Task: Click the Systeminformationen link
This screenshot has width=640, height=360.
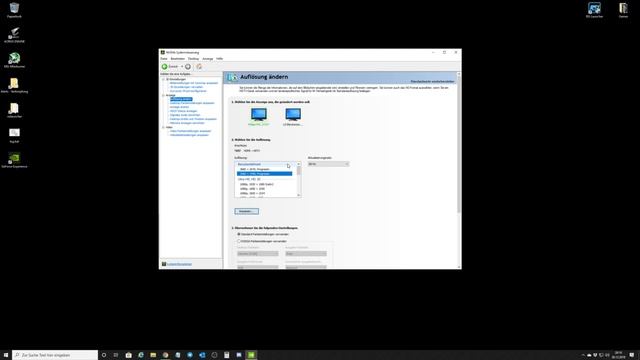Action: [x=179, y=264]
